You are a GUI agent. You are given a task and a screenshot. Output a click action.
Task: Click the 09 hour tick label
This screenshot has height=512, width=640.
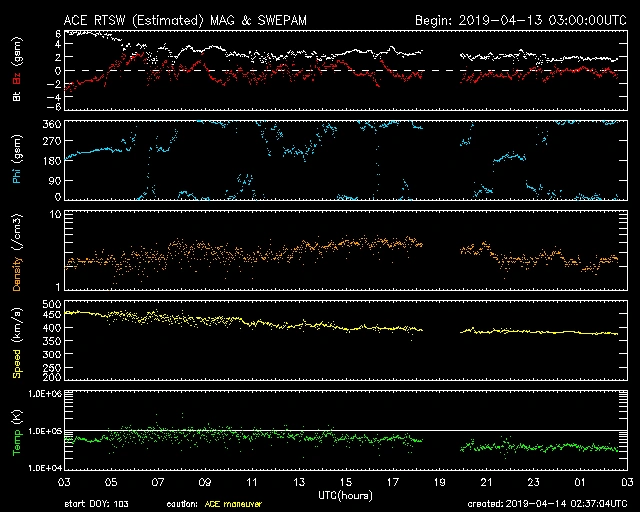[205, 482]
